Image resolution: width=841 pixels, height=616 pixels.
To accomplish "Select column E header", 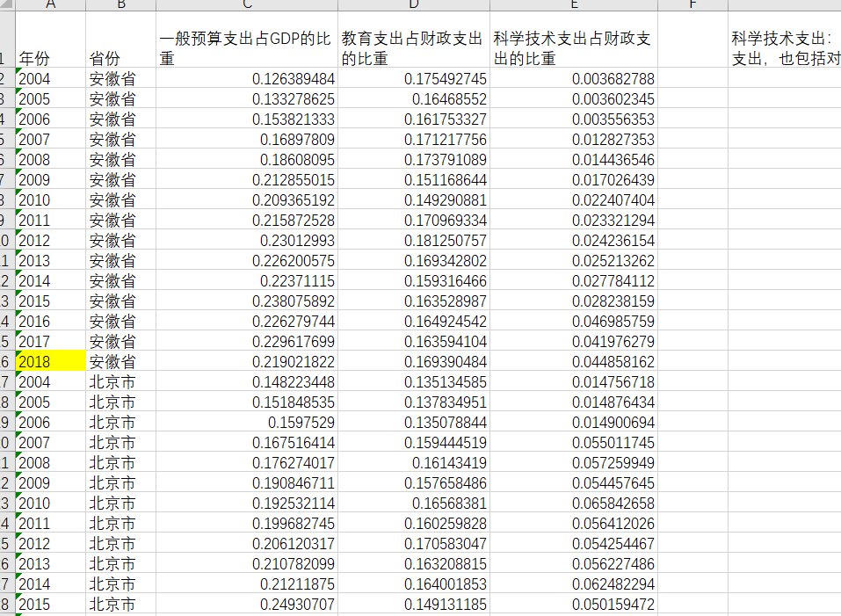I will 573,4.
